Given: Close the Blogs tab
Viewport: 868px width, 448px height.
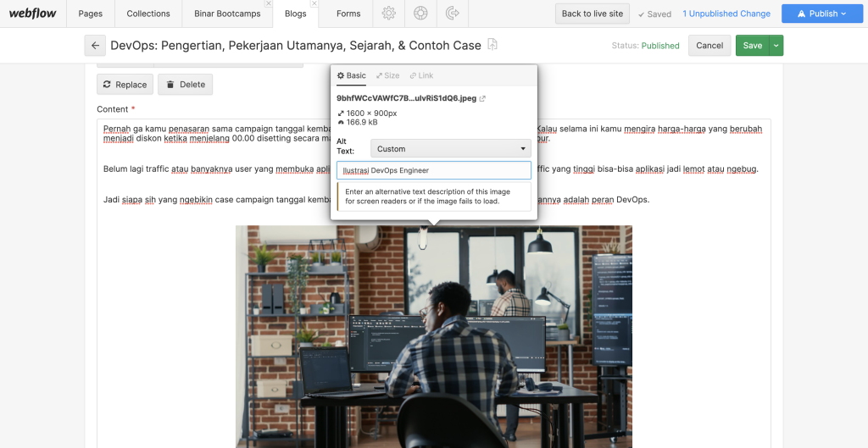Looking at the screenshot, I should click(x=314, y=3).
